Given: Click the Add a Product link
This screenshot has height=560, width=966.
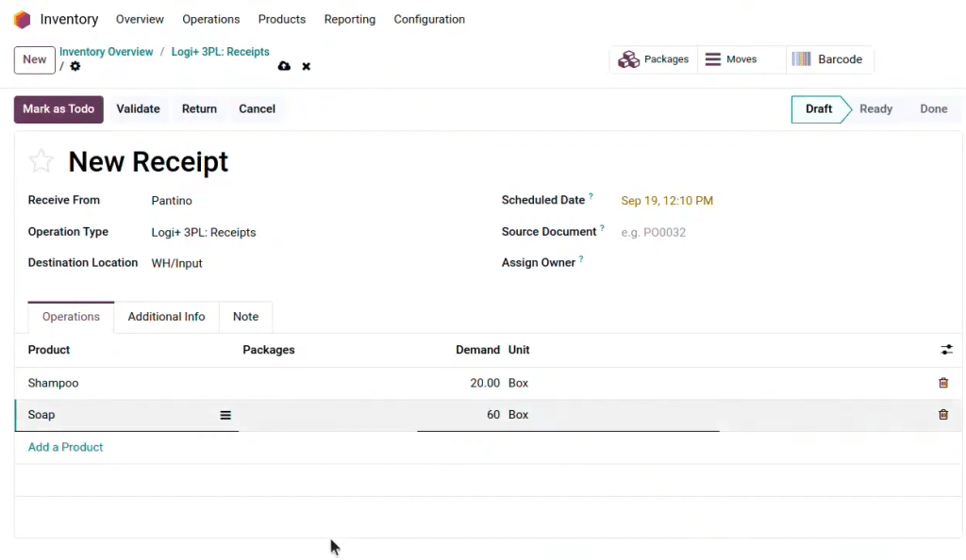Looking at the screenshot, I should point(65,447).
